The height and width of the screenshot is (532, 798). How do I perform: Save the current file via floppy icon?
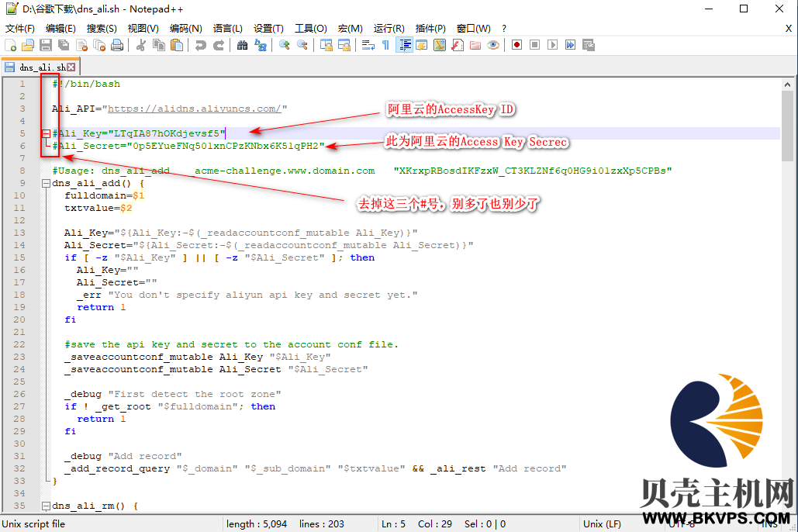tap(46, 45)
